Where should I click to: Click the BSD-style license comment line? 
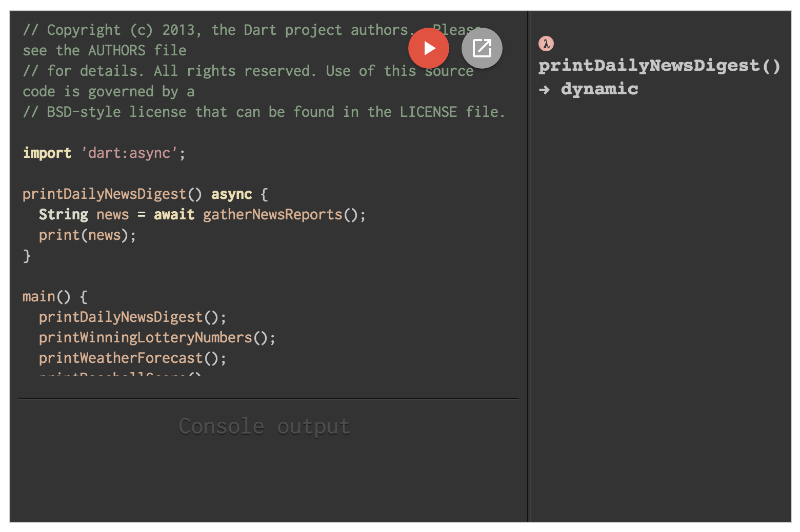tap(264, 112)
